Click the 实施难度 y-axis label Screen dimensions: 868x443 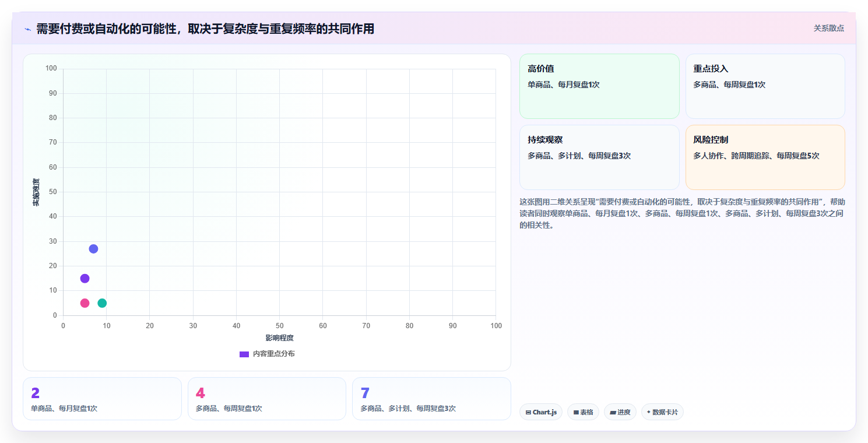click(x=36, y=192)
